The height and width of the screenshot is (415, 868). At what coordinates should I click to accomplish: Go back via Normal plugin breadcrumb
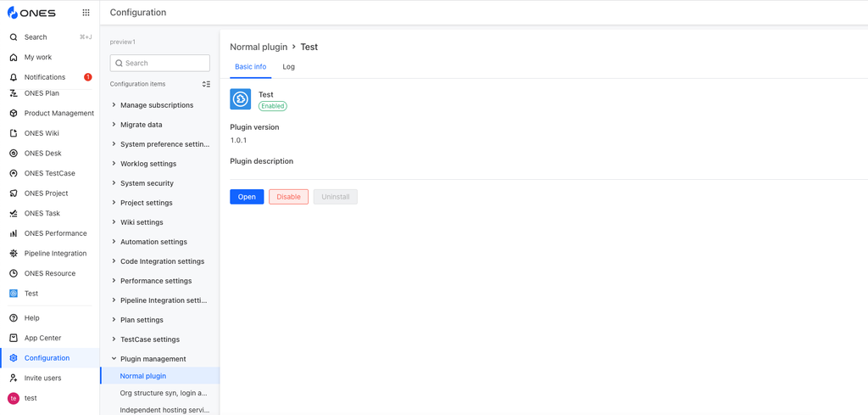point(259,47)
